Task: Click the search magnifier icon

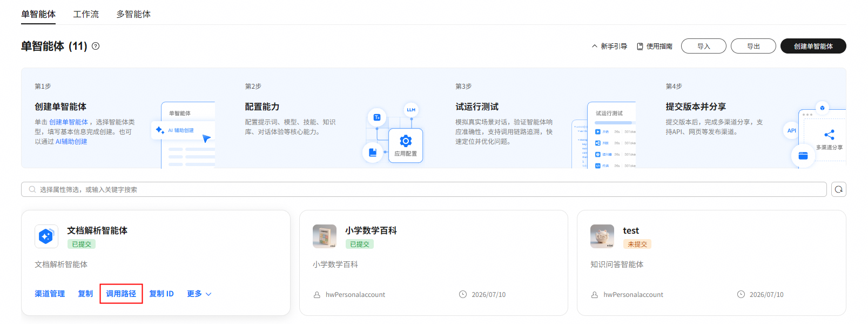Action: (x=32, y=189)
